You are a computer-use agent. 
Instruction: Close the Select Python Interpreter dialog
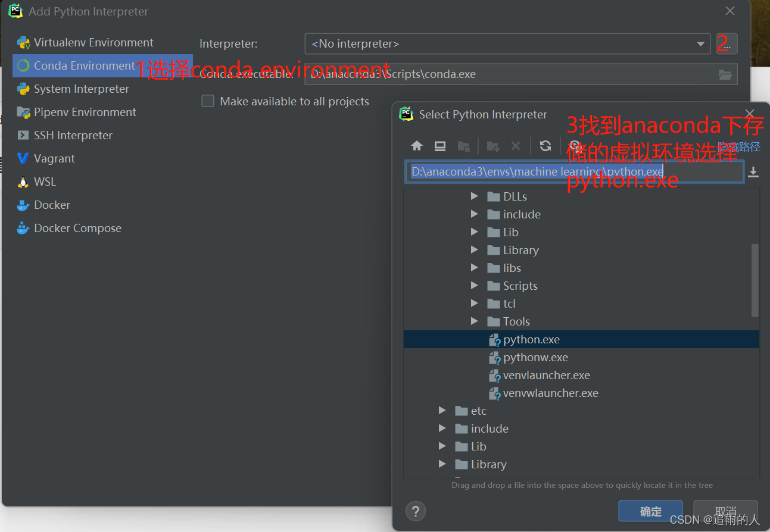(x=750, y=114)
